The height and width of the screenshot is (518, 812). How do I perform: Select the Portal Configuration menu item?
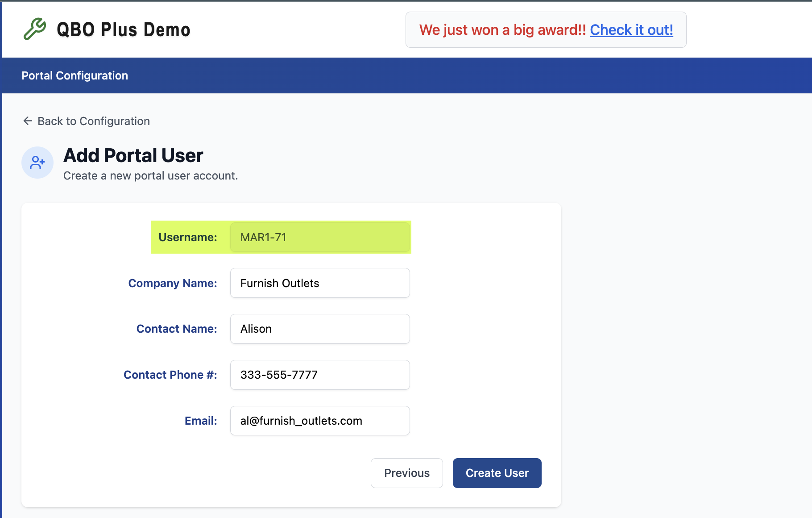click(75, 75)
